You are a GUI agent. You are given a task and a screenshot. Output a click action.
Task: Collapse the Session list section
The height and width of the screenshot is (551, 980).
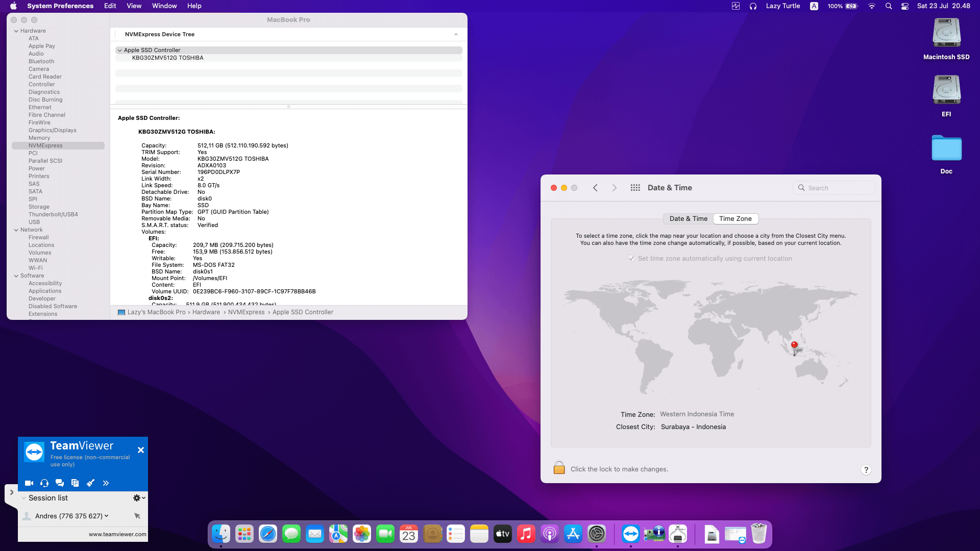pos(23,498)
